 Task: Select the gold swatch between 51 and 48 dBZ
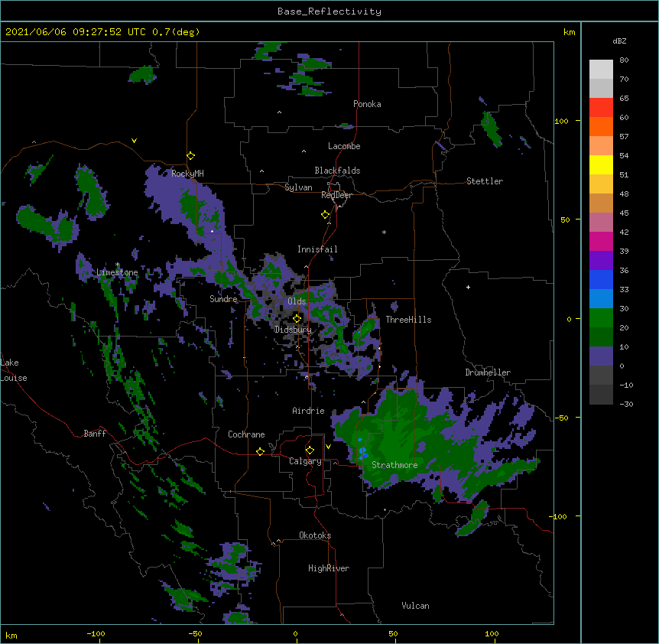(x=601, y=184)
